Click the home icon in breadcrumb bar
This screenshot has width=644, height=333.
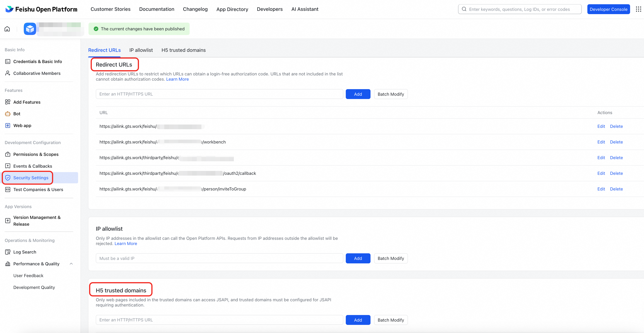pyautogui.click(x=7, y=29)
